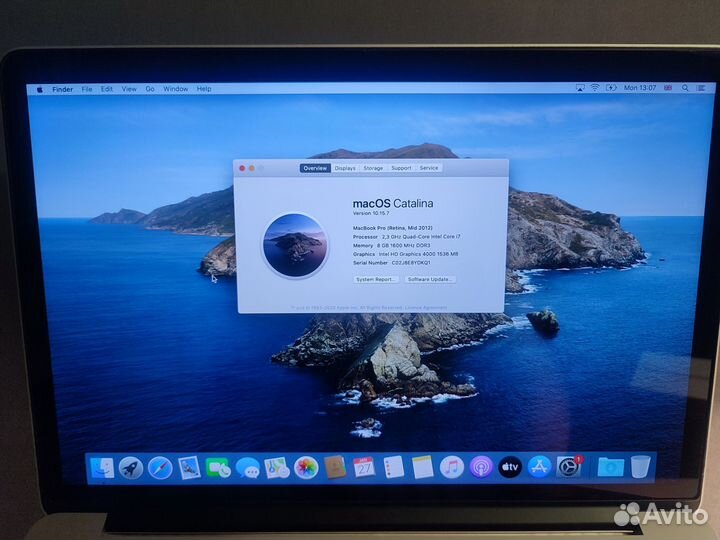This screenshot has height=540, width=720.
Task: Open Spotlight search magnifier
Action: point(685,88)
